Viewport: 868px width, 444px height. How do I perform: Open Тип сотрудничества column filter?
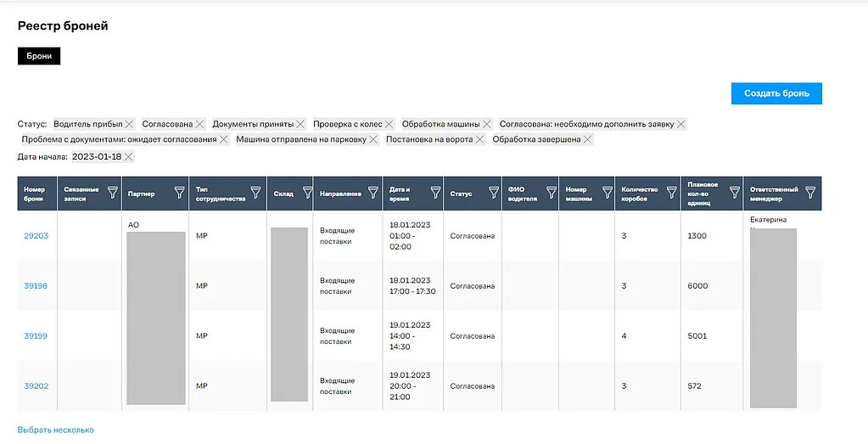pyautogui.click(x=255, y=194)
